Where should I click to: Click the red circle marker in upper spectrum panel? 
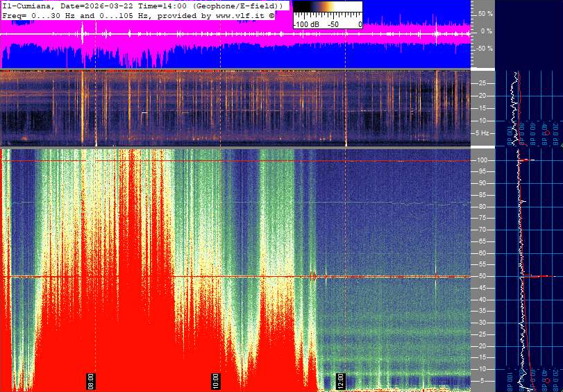[x=546, y=133]
